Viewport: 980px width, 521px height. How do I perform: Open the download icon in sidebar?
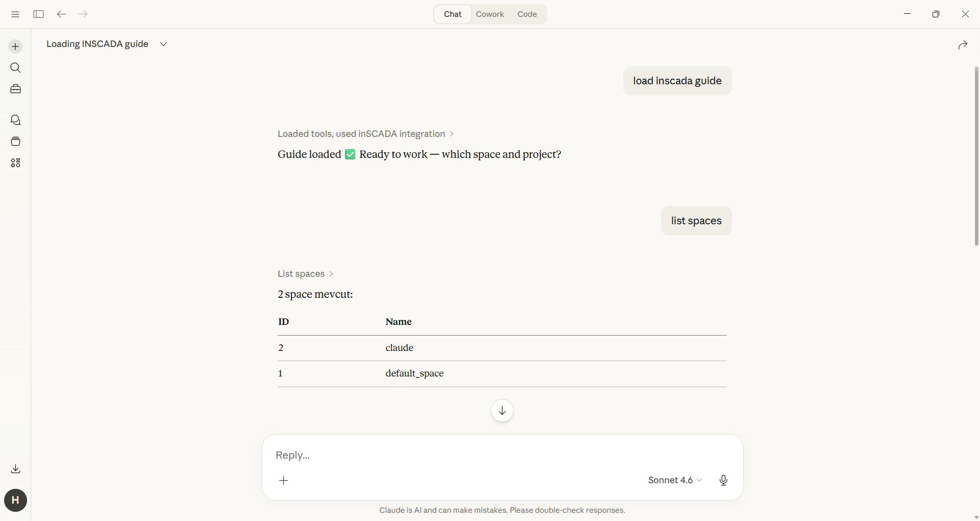15,469
